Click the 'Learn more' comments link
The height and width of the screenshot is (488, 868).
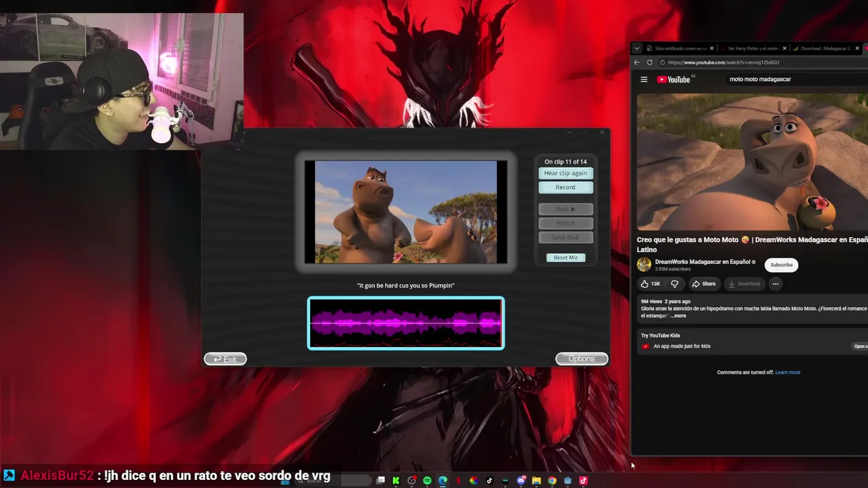[x=787, y=372]
